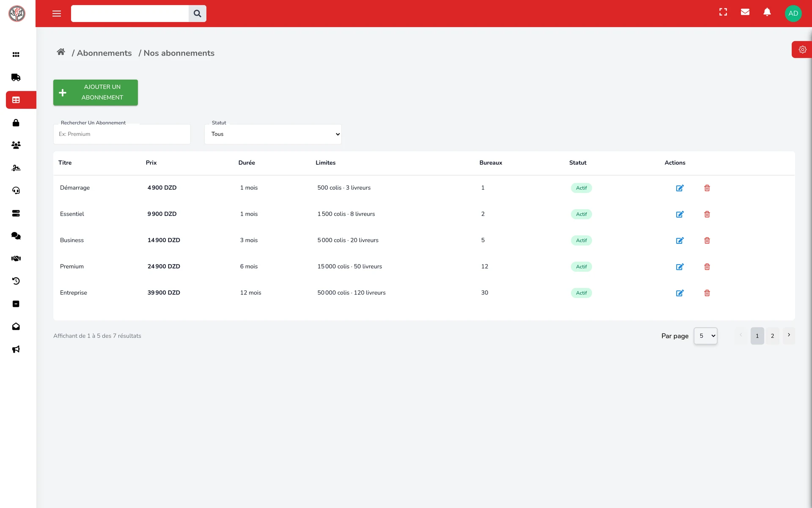Click the 39 900 DZD price cell
This screenshot has height=508, width=812.
click(x=164, y=293)
